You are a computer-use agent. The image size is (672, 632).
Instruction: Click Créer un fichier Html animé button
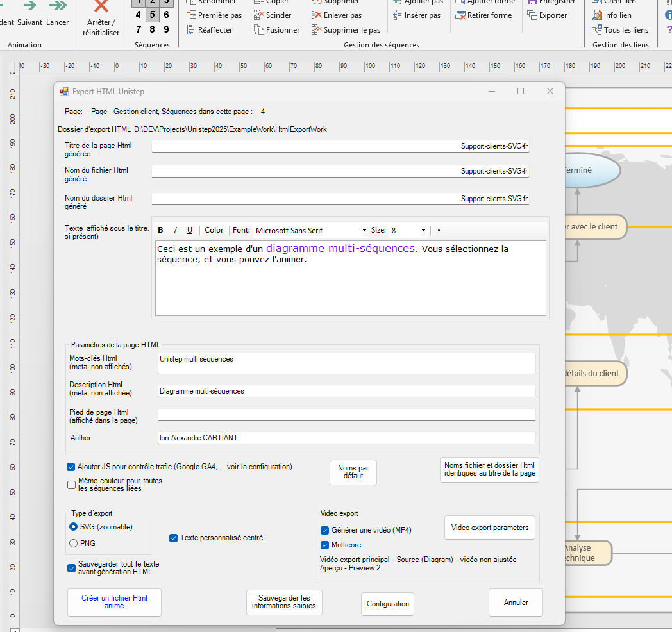click(x=114, y=602)
